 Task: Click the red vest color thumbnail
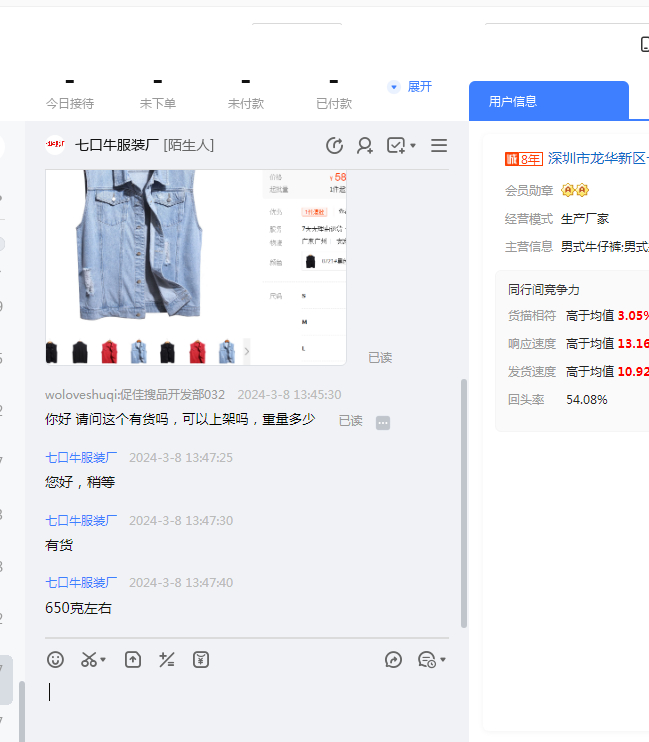pos(110,352)
